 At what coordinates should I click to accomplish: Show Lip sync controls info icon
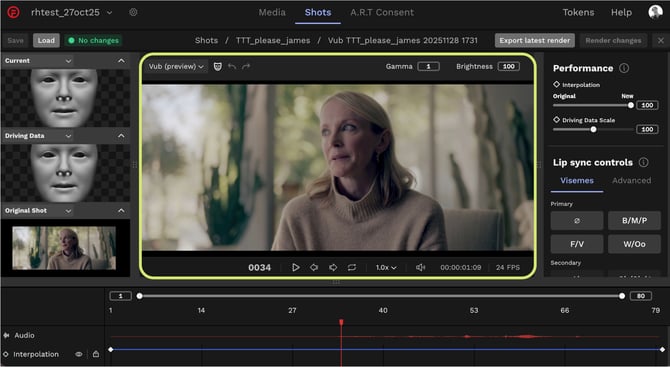pyautogui.click(x=643, y=162)
